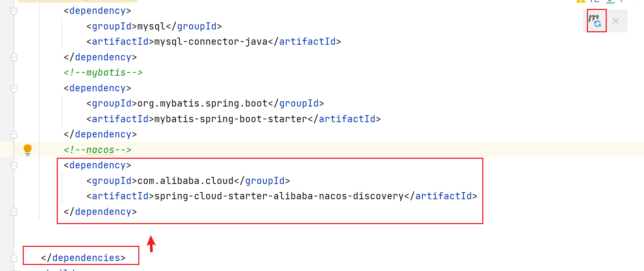644x271 pixels.
Task: Click fold end marker of nacos dependency
Action: [x=14, y=212]
